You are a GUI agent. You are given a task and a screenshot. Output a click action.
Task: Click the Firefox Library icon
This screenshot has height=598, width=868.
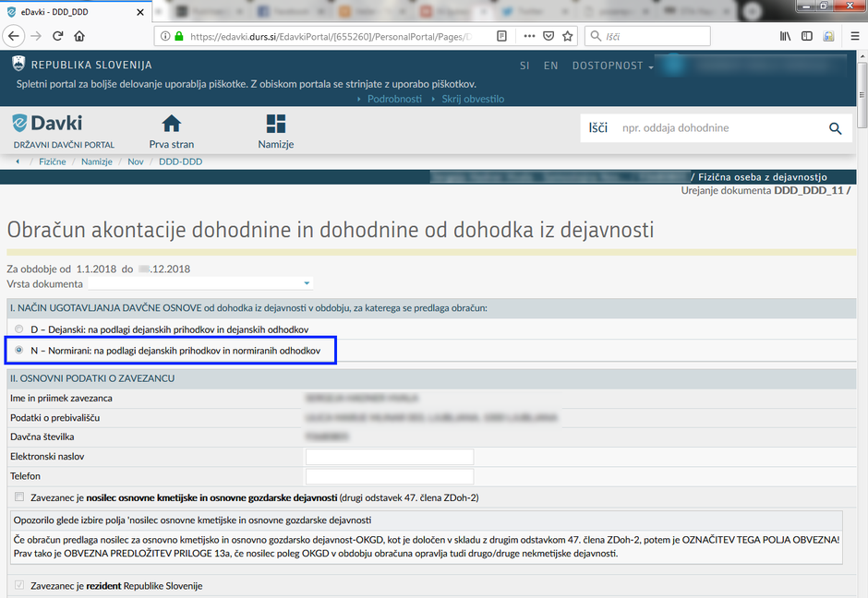(784, 35)
